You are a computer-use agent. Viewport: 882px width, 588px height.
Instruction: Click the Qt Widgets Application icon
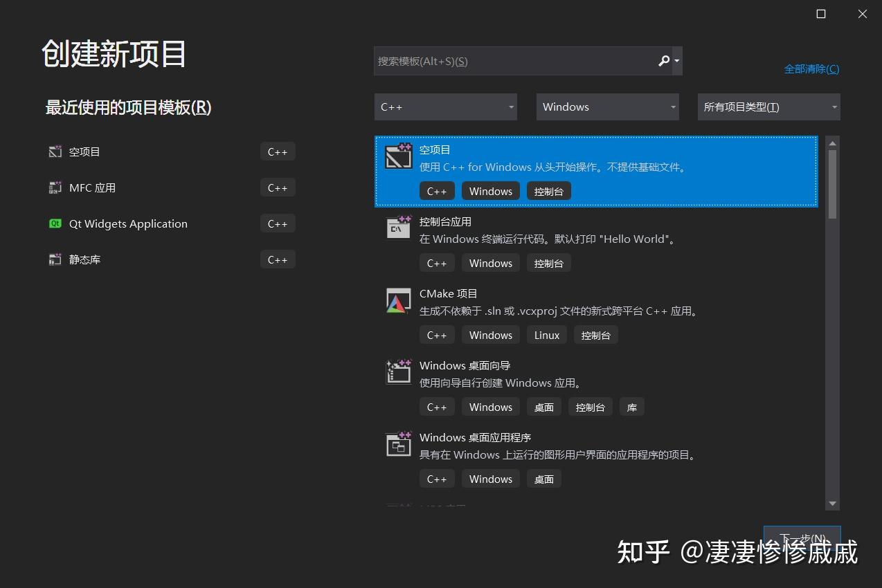coord(55,223)
